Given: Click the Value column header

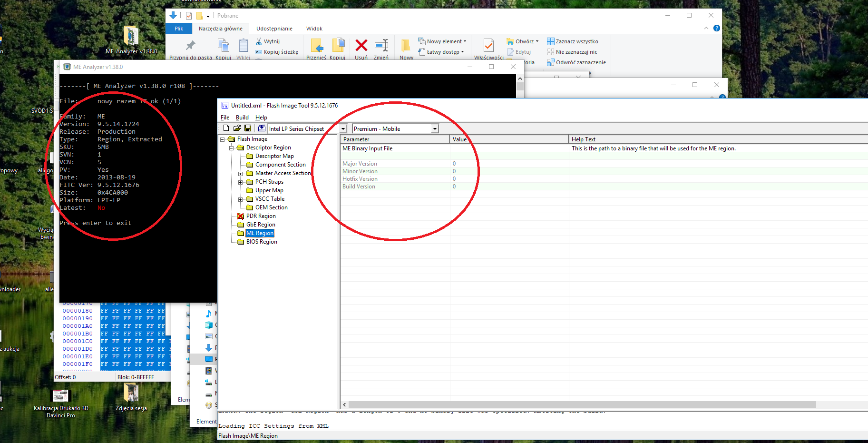Looking at the screenshot, I should coord(509,139).
